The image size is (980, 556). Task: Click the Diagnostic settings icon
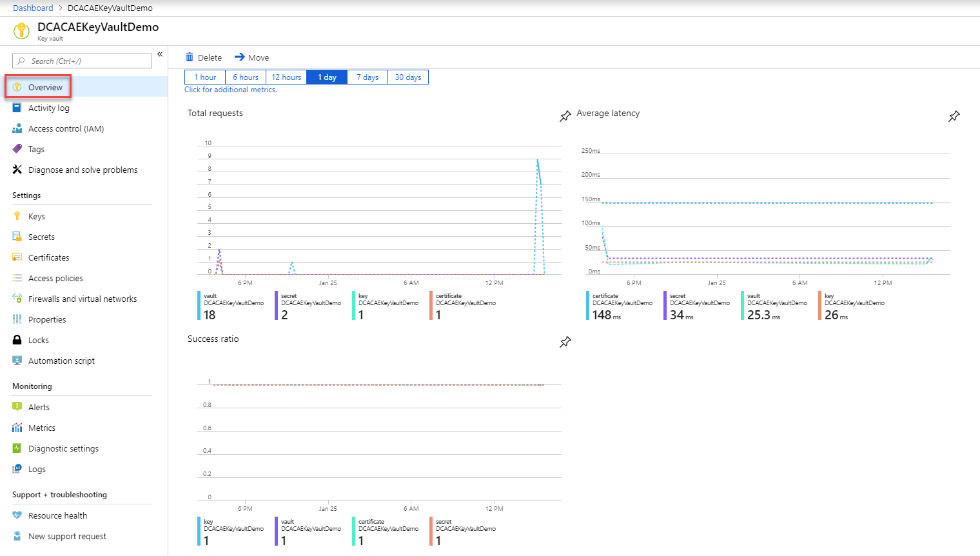click(x=17, y=448)
